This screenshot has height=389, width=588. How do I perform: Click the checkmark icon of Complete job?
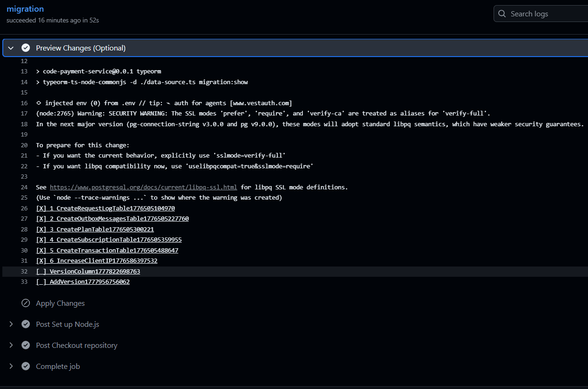(26, 366)
